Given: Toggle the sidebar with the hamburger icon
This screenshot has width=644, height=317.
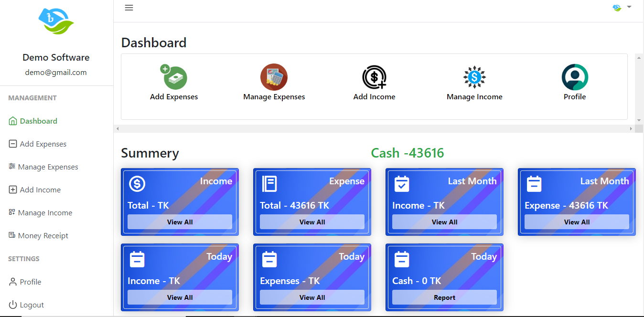Looking at the screenshot, I should tap(129, 8).
